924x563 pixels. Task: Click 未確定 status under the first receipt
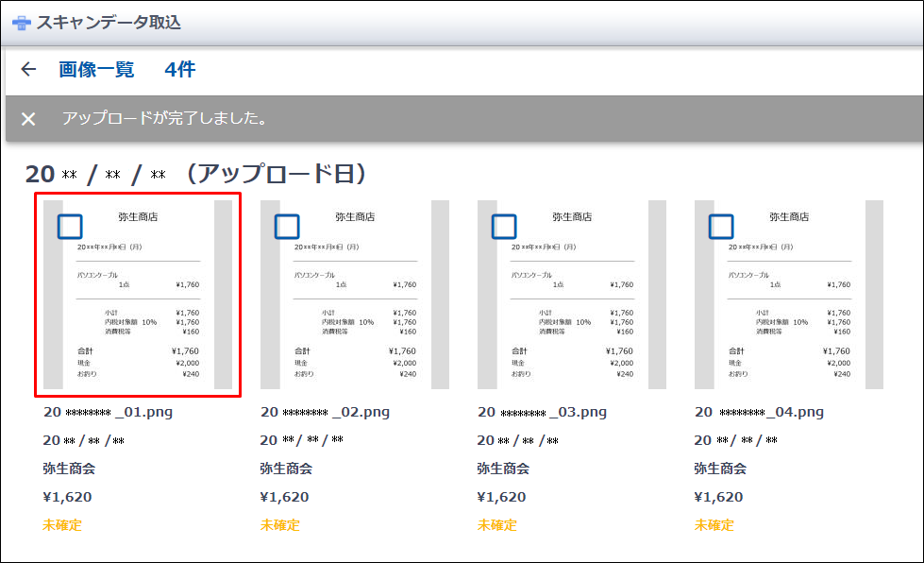tap(62, 525)
